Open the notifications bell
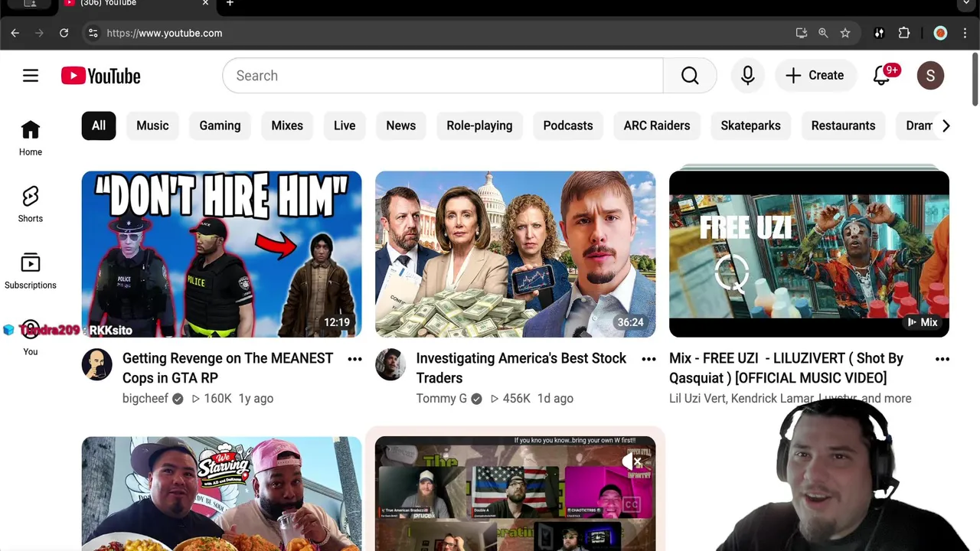The width and height of the screenshot is (980, 551). point(882,76)
